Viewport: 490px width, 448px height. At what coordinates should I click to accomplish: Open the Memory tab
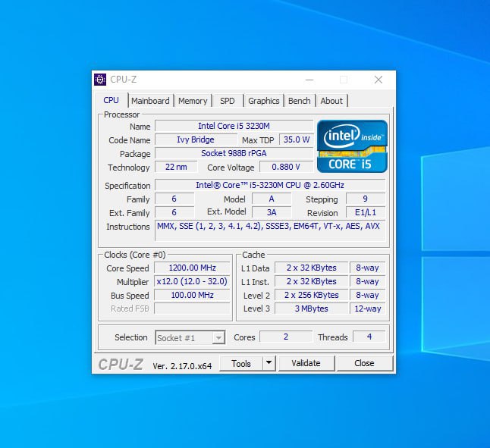193,101
